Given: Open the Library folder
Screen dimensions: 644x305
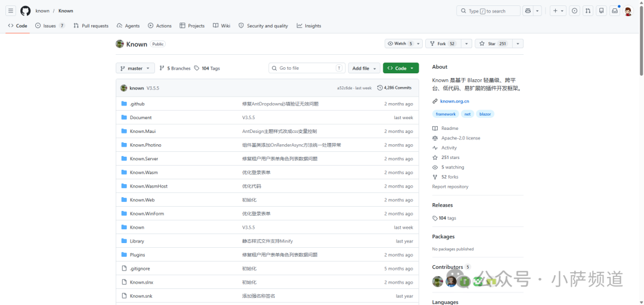Looking at the screenshot, I should tap(137, 241).
